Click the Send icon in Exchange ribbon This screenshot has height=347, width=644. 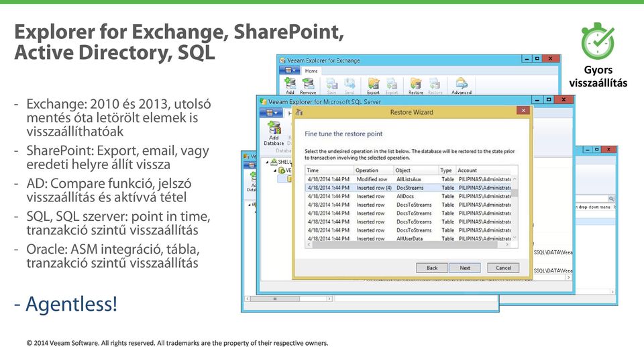350,84
